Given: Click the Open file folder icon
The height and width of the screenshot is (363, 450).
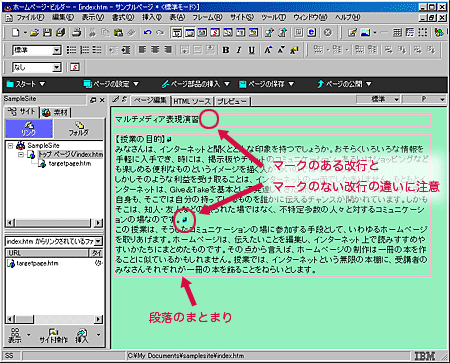Looking at the screenshot, I should pos(34,32).
